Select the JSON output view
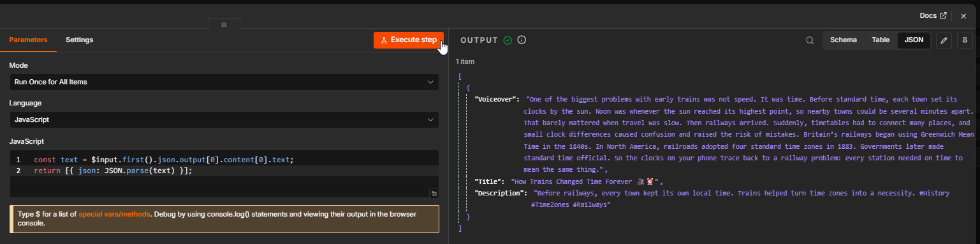The width and height of the screenshot is (980, 244). [914, 40]
